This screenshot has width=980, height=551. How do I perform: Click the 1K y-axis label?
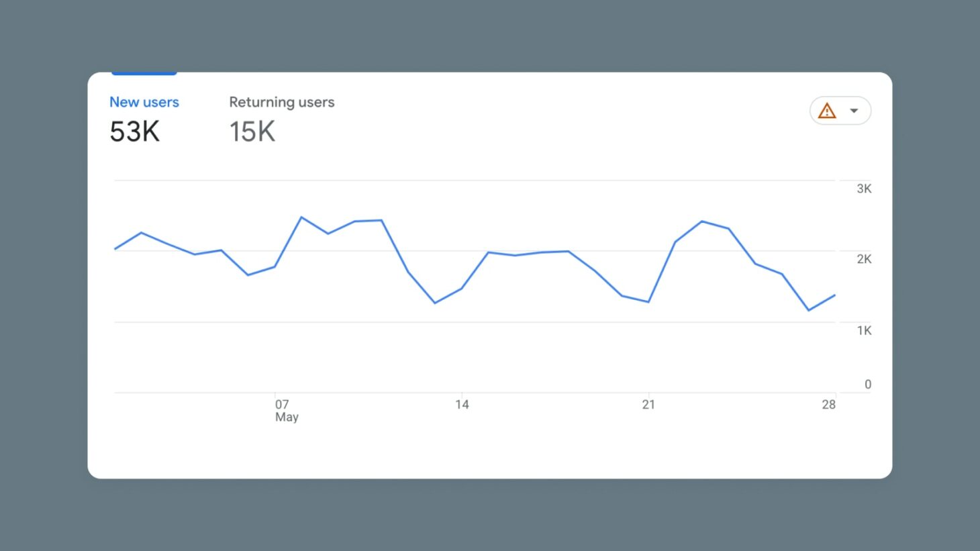pyautogui.click(x=863, y=330)
